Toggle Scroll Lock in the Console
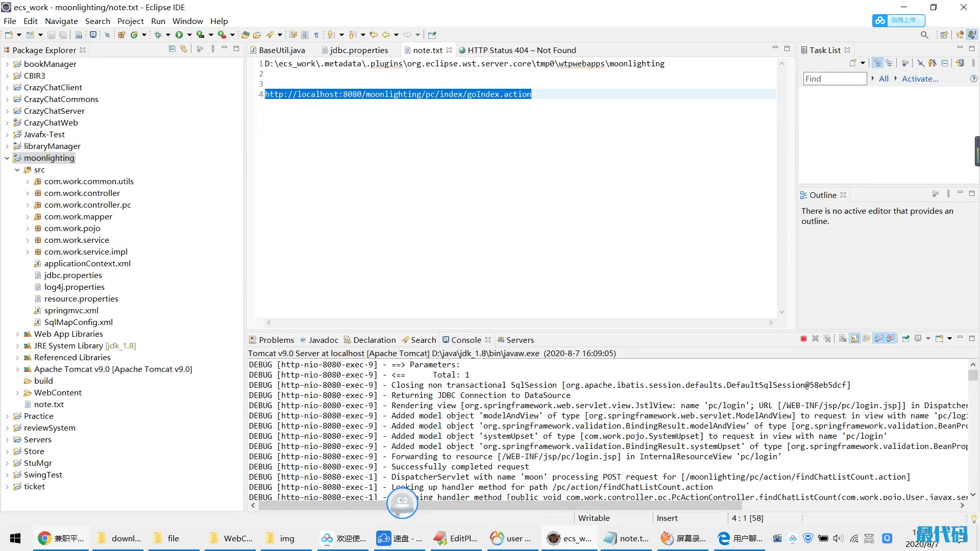 pos(855,339)
